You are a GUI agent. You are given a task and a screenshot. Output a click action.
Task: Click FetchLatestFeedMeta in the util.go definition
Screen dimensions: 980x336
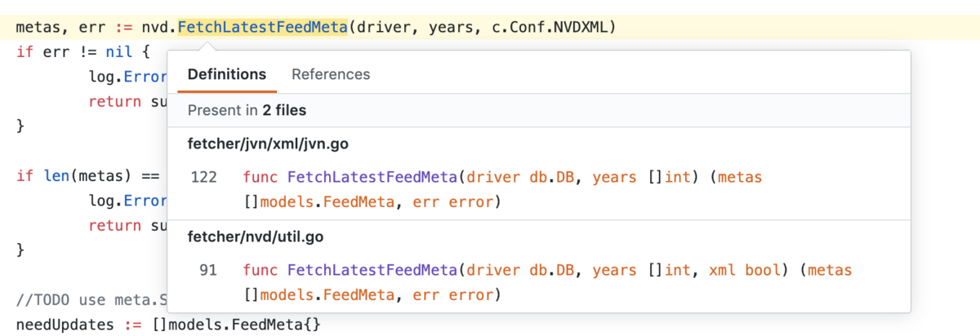[371, 270]
